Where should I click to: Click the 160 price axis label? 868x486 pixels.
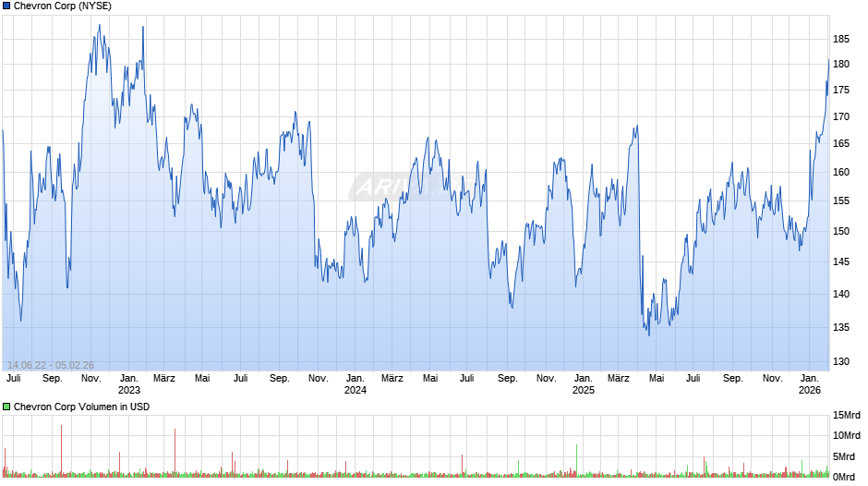[x=841, y=173]
